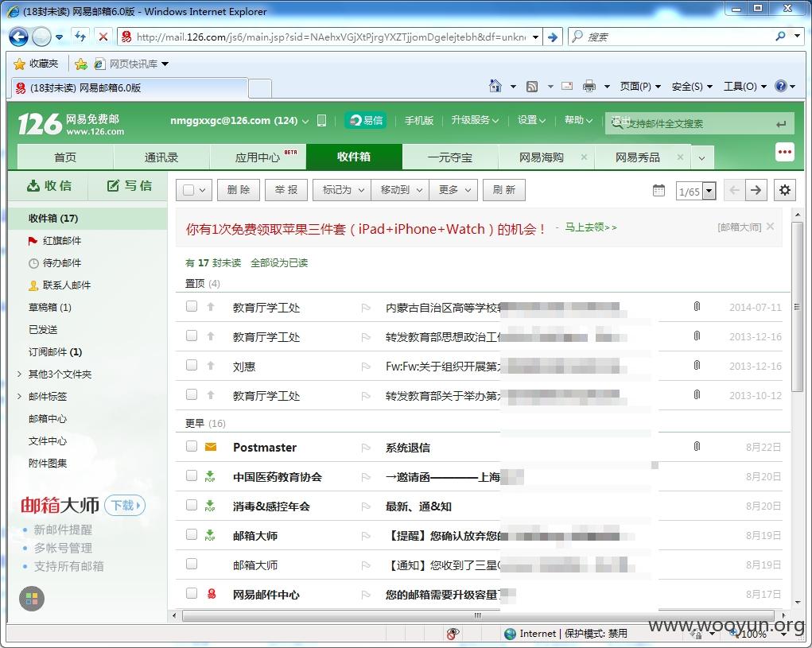
Task: Go to previous mail page arrow
Action: tap(734, 190)
